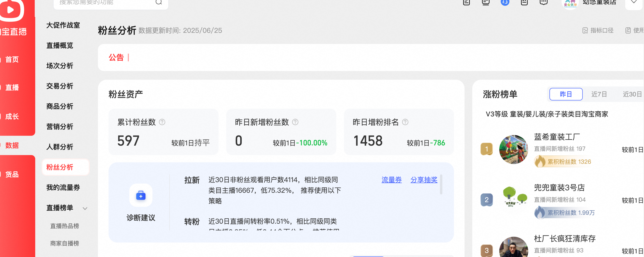Image resolution: width=644 pixels, height=257 pixels.
Task: Click the 累积粉丝数 1326 badge
Action: pyautogui.click(x=563, y=162)
